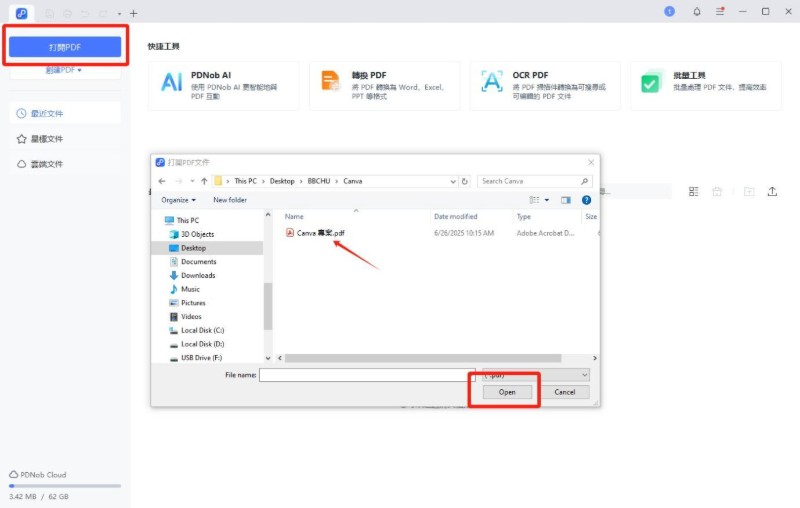Select 最近文件 in the sidebar

(65, 113)
